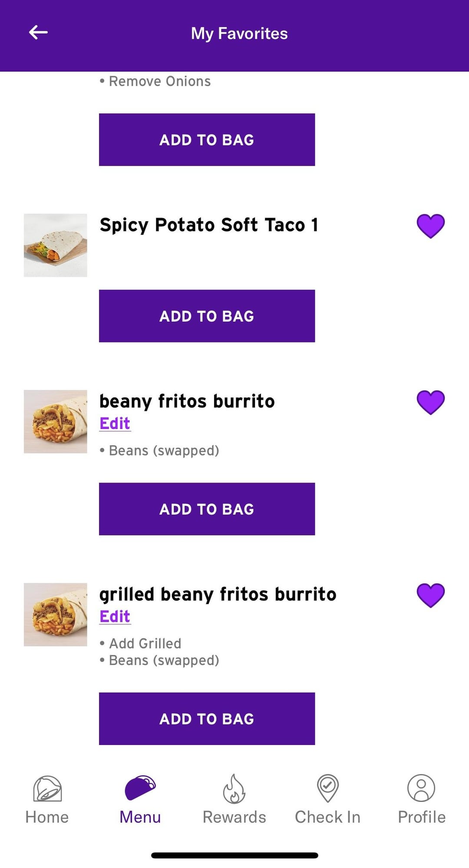The width and height of the screenshot is (469, 868).
Task: Open the grilled beany fritos burrito photo
Action: click(56, 615)
